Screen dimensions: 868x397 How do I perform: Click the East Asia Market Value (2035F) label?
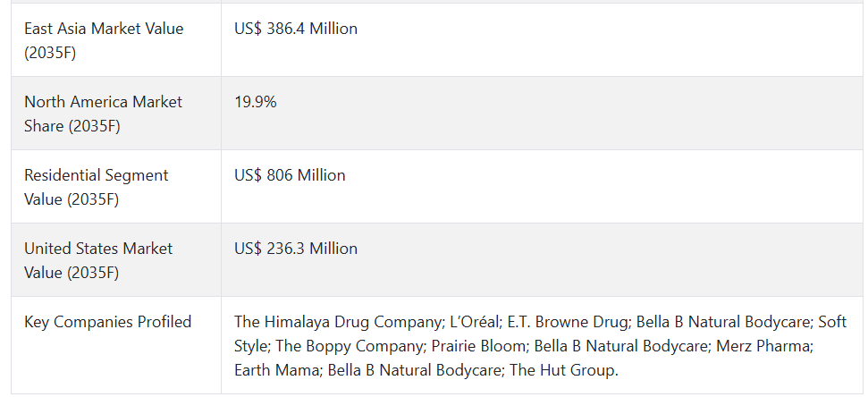[104, 40]
